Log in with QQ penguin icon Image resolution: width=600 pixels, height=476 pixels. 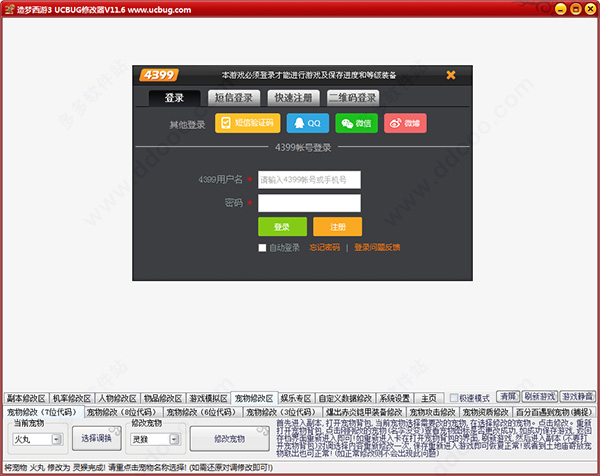[308, 123]
